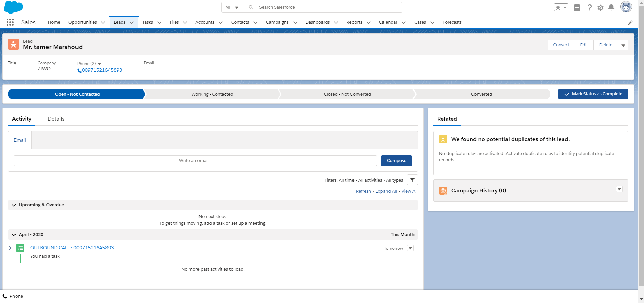This screenshot has height=303, width=644.
Task: Click Mark Status as Complete button
Action: coord(593,94)
